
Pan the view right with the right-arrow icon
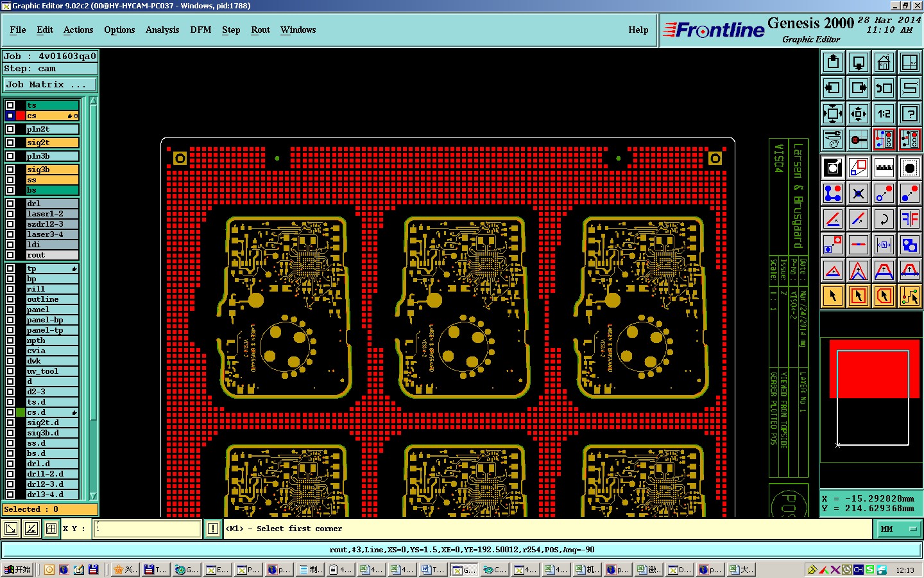coord(859,88)
